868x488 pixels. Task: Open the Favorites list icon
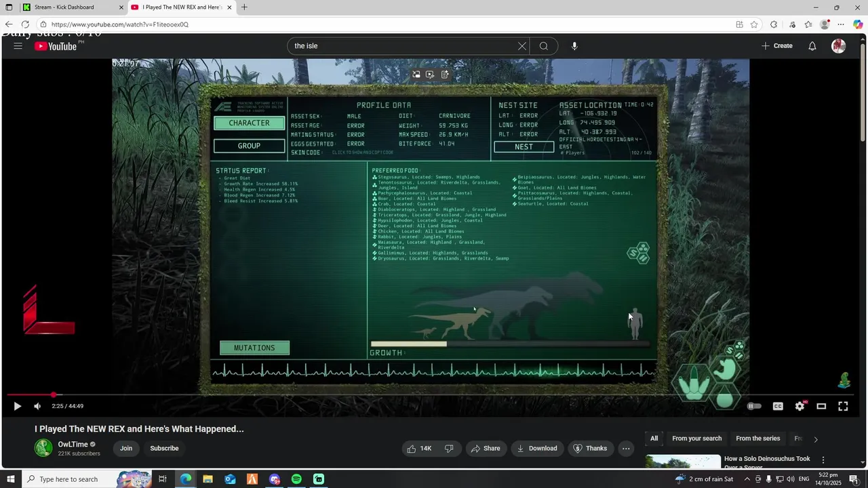pos(808,24)
